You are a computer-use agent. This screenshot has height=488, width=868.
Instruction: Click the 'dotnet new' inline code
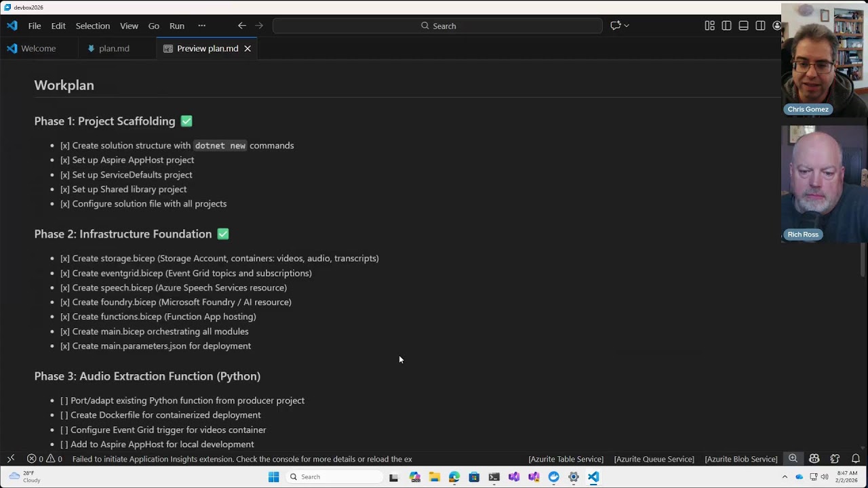(x=220, y=146)
